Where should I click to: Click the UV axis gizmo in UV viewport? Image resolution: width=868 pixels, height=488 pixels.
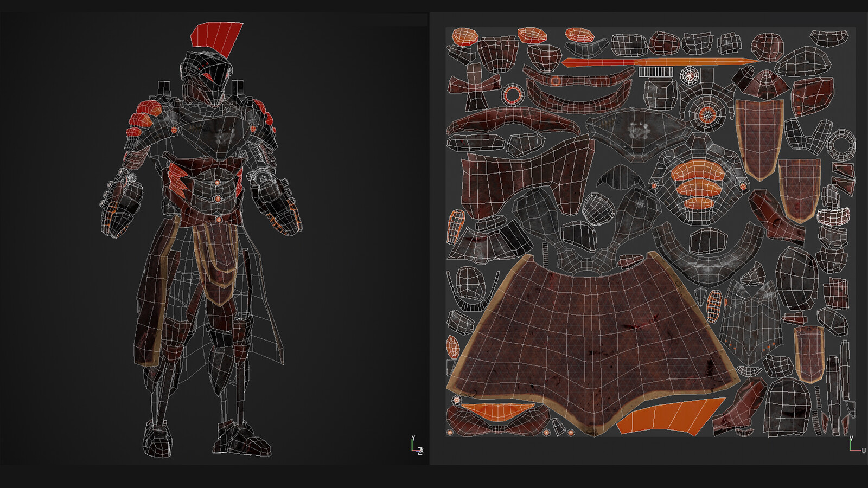tap(857, 445)
